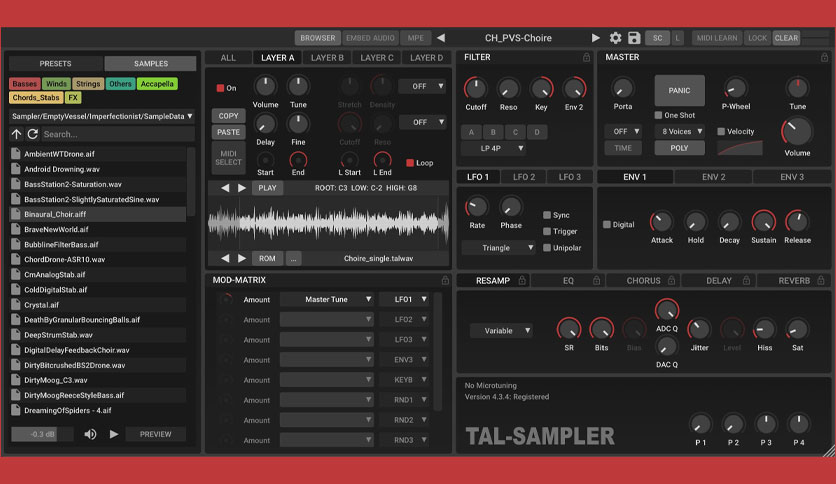Open the sample folder path dropdown
The height and width of the screenshot is (484, 836).
click(x=102, y=116)
